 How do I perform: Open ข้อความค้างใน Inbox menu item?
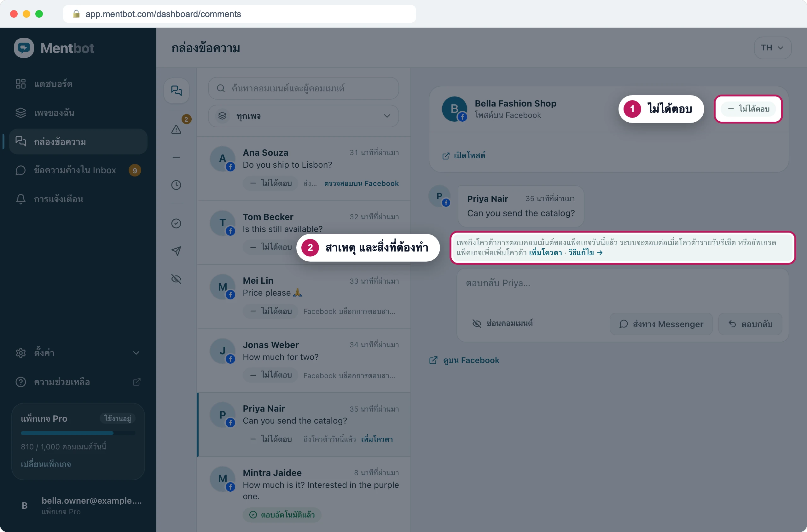(x=78, y=170)
